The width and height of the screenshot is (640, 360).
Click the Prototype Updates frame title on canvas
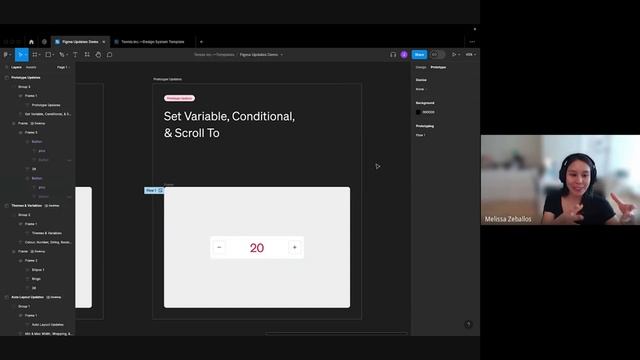[x=167, y=79]
